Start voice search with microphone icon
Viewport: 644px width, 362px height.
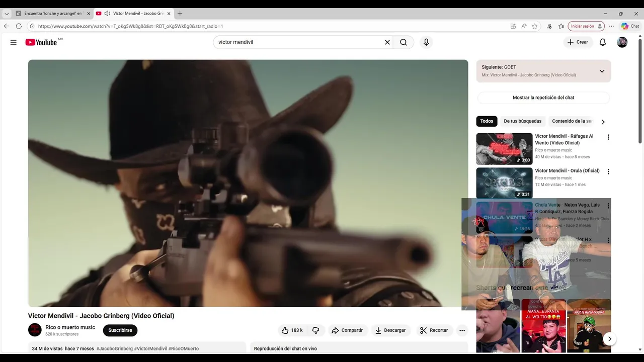click(426, 42)
